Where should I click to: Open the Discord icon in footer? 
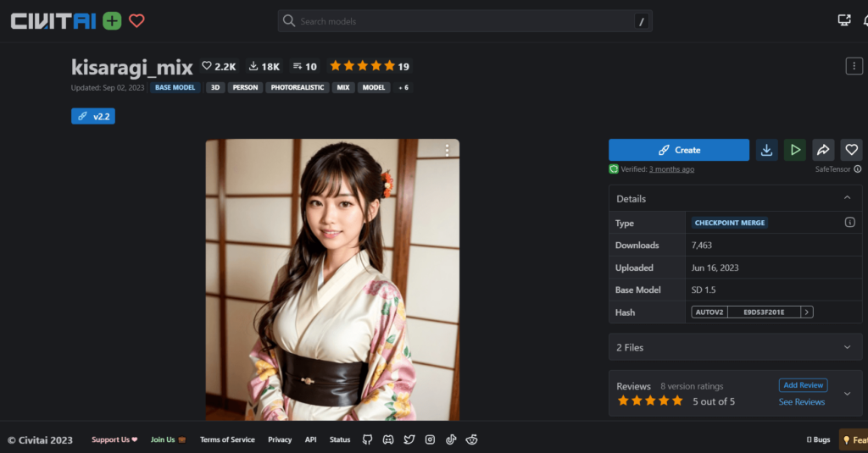(x=388, y=439)
